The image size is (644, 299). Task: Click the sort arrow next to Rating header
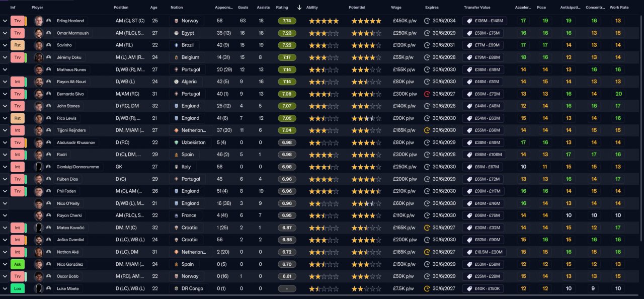coord(299,8)
